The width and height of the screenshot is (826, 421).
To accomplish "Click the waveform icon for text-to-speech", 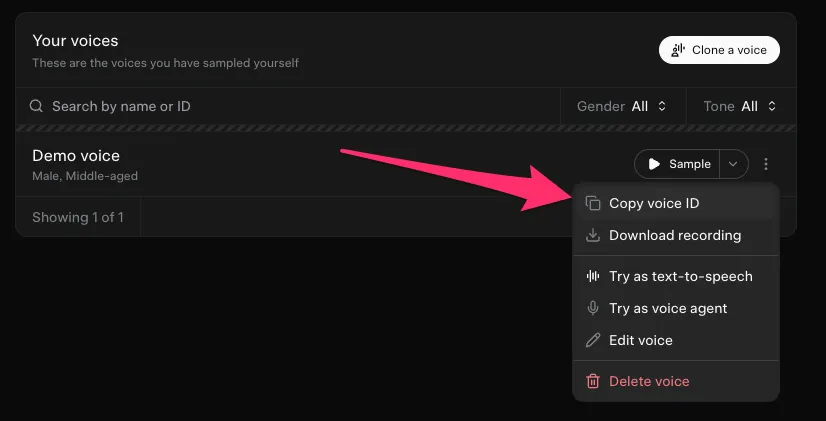I will point(593,276).
